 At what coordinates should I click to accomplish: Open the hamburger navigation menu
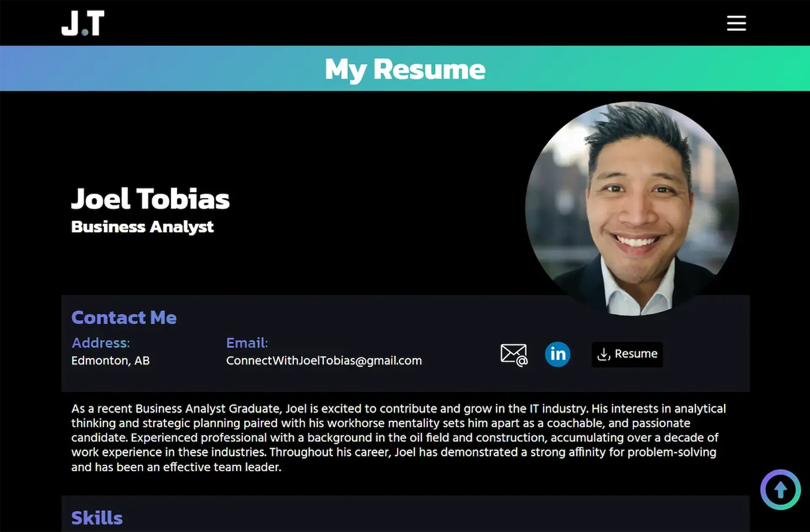[x=736, y=23]
